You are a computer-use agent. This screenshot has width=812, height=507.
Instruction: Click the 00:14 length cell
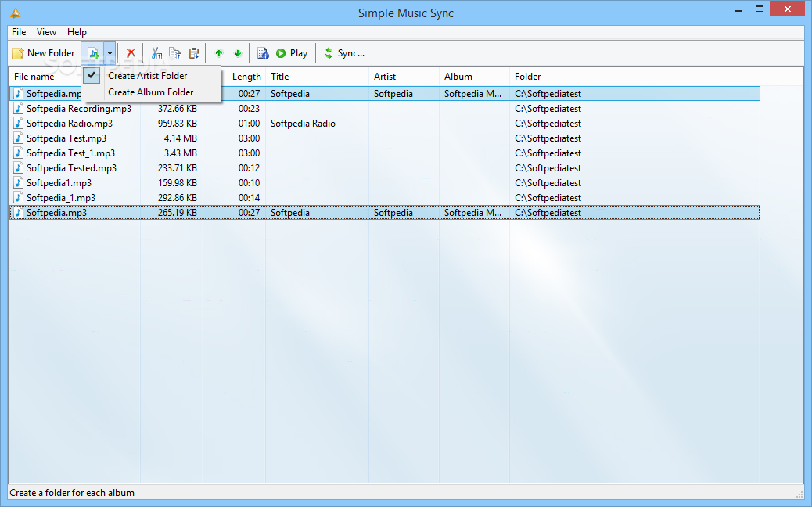tap(249, 198)
